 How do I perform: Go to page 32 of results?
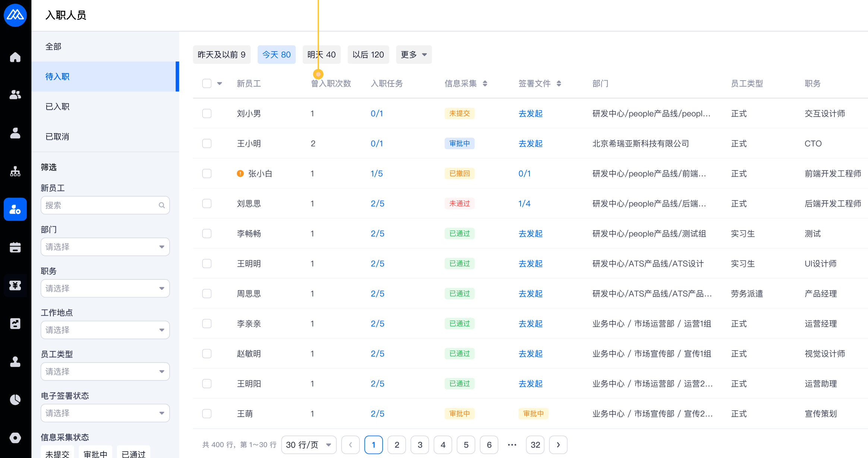click(535, 445)
